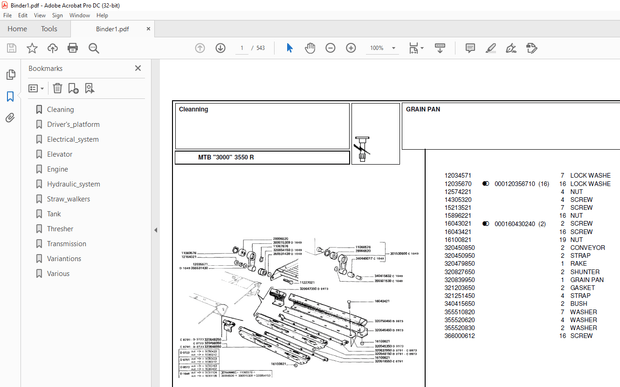Open the fit page options dropdown
Viewport: 620px width, 387px height.
416,48
